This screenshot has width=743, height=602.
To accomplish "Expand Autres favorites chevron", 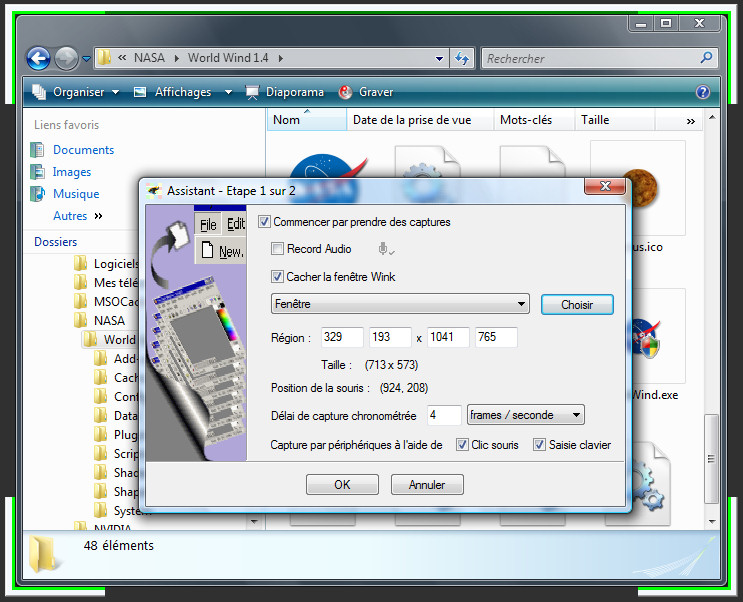I will [98, 216].
